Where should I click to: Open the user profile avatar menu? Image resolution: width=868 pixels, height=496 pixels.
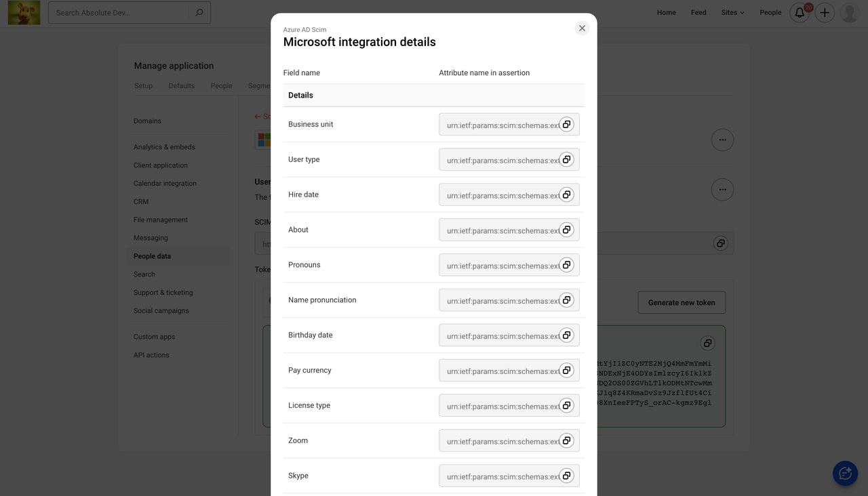click(x=850, y=12)
